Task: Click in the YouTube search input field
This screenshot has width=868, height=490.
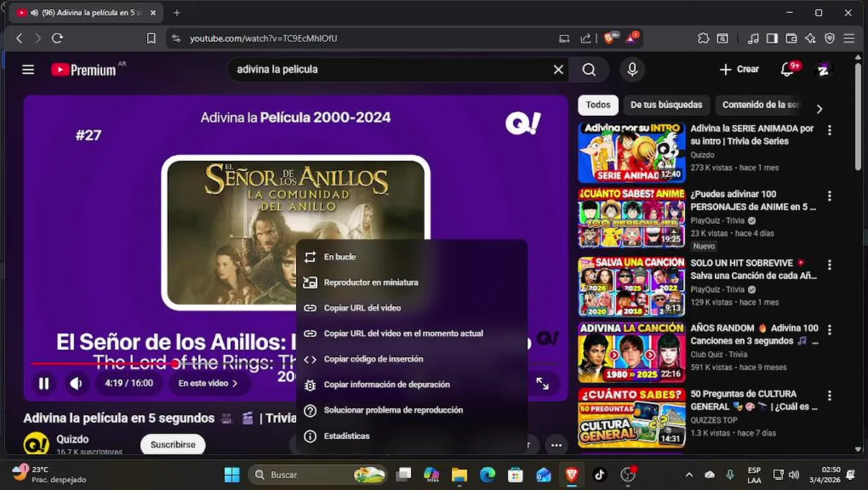Action: click(391, 69)
